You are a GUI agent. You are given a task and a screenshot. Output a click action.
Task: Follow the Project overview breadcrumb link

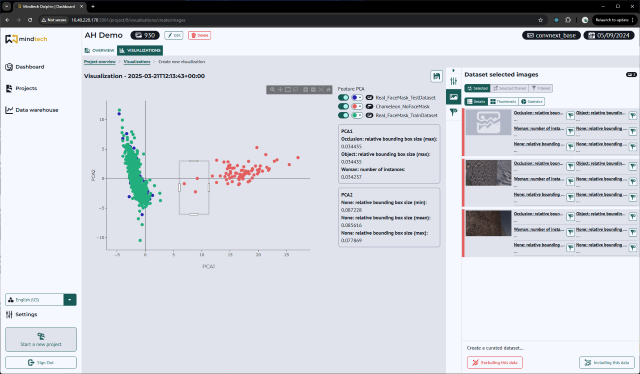pos(100,62)
